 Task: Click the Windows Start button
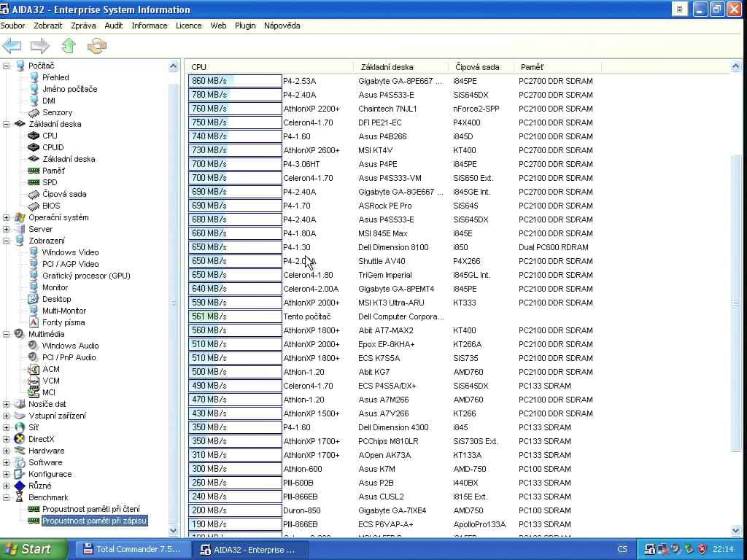(x=34, y=549)
